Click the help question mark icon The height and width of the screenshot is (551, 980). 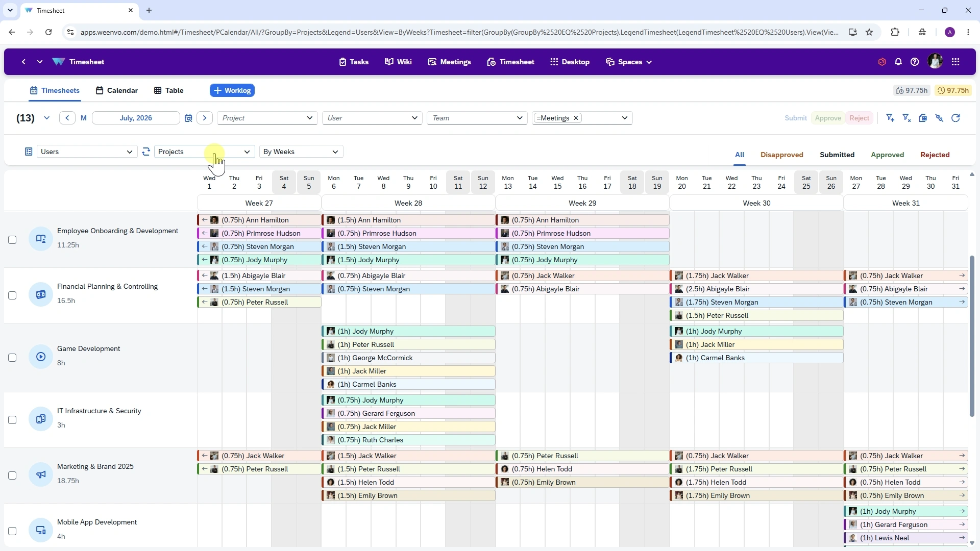(x=915, y=62)
